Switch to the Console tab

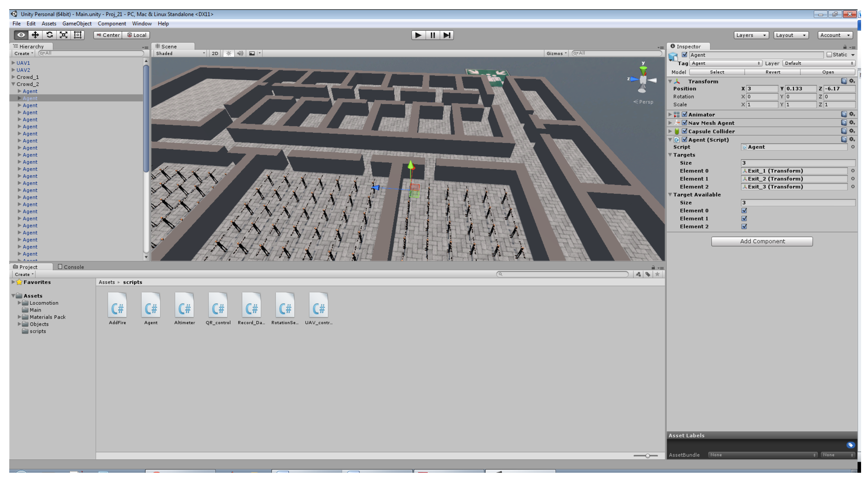pos(71,267)
